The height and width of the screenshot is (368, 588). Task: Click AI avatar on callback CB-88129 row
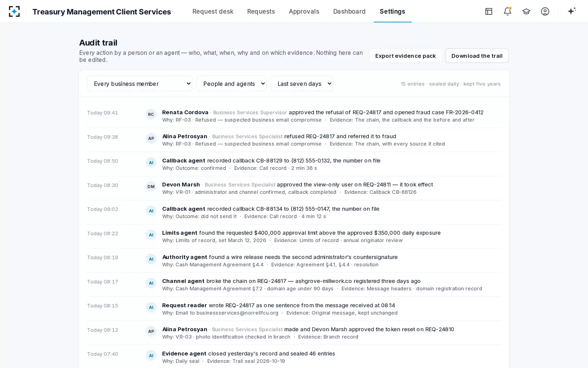coord(151,163)
